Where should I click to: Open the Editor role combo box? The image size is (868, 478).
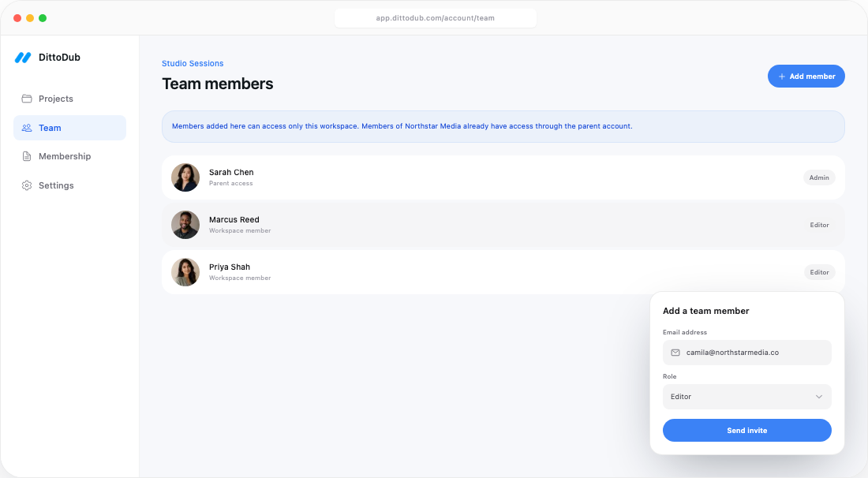746,397
